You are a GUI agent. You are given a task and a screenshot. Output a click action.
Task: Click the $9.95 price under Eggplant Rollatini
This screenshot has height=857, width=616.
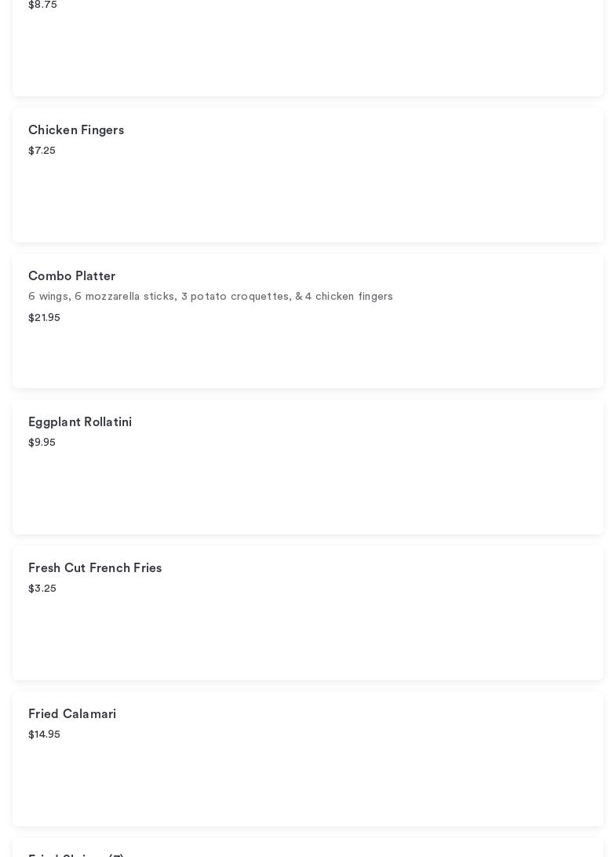click(x=42, y=443)
